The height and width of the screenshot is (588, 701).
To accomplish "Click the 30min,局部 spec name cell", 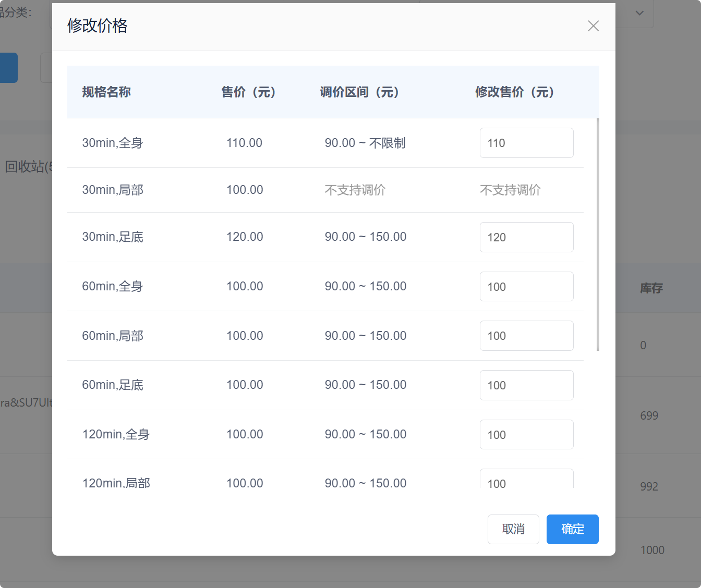I will click(113, 190).
